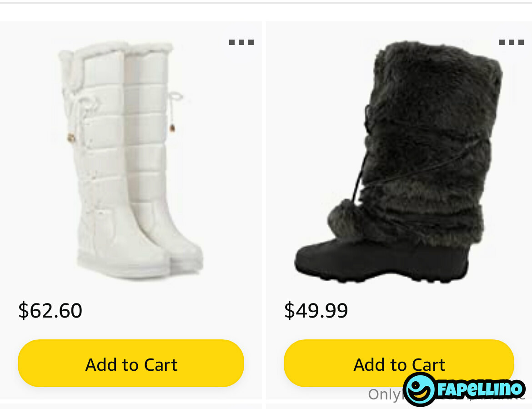Click the dollar sign in the $49.99 price
This screenshot has width=532, height=409.
click(x=289, y=310)
